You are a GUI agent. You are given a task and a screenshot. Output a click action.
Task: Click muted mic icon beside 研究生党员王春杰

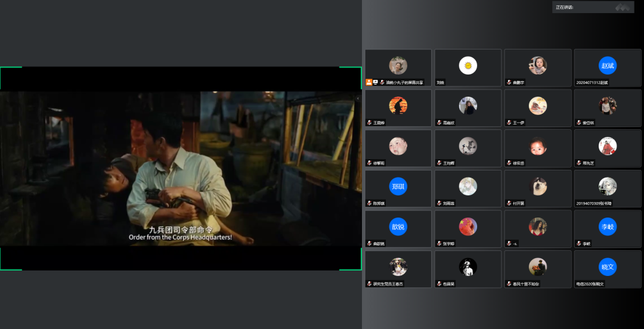[x=370, y=284]
